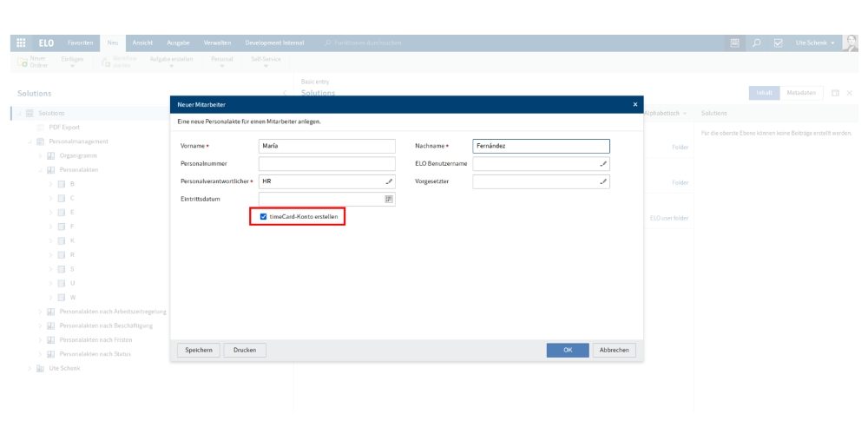Confirm the dialog with OK
868x447 pixels.
point(568,350)
